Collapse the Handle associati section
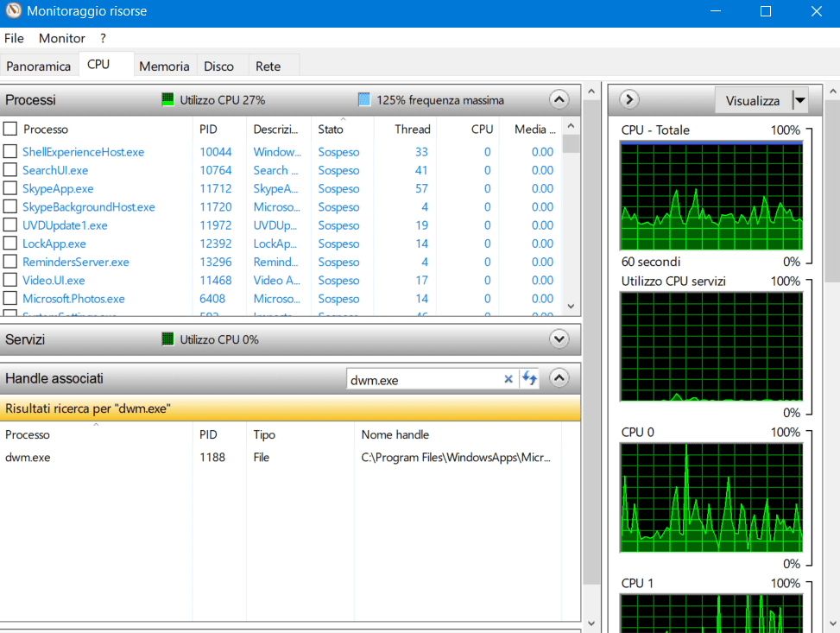The image size is (840, 633). pos(559,378)
